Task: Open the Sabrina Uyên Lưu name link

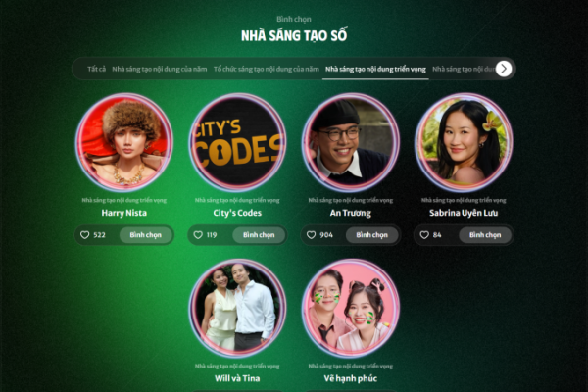Action: (464, 213)
